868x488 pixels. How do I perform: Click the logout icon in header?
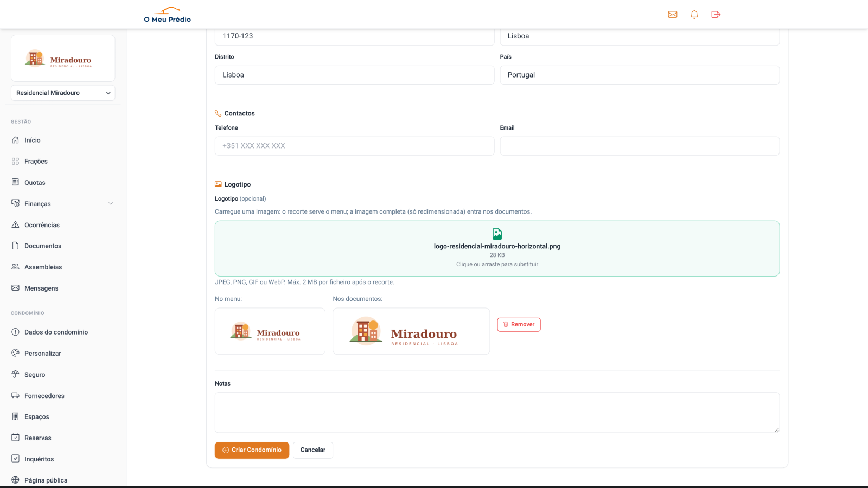point(716,15)
